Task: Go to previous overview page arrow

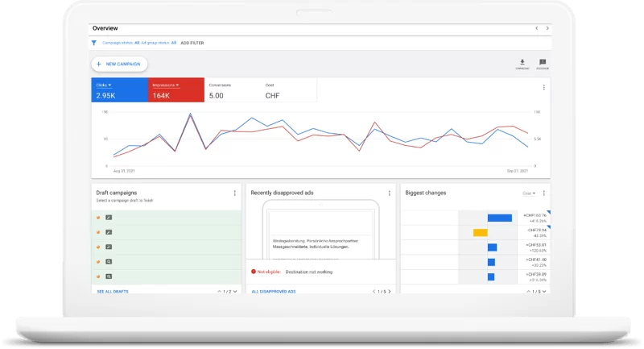Action: point(537,28)
